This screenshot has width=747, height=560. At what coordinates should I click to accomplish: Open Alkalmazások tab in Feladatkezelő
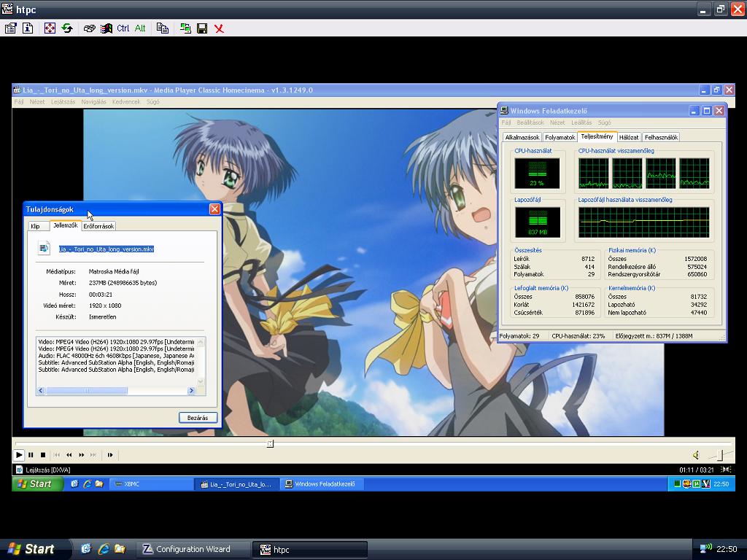[522, 137]
